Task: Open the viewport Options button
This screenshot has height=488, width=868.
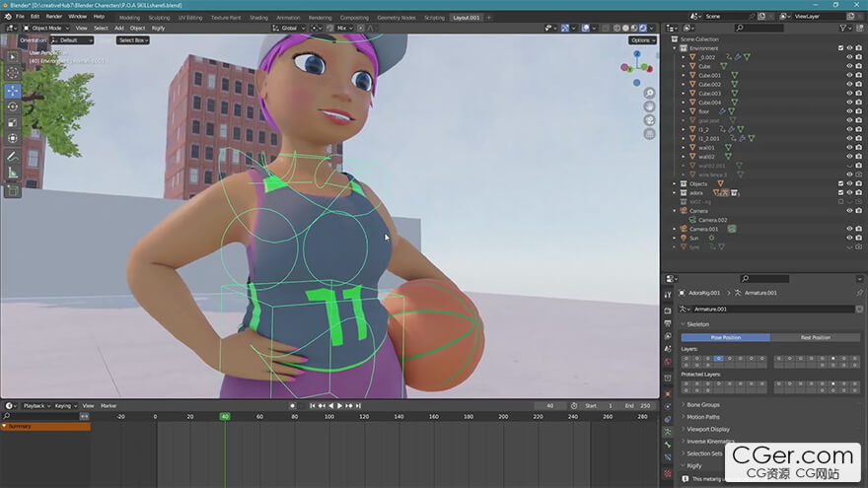Action: 642,40
